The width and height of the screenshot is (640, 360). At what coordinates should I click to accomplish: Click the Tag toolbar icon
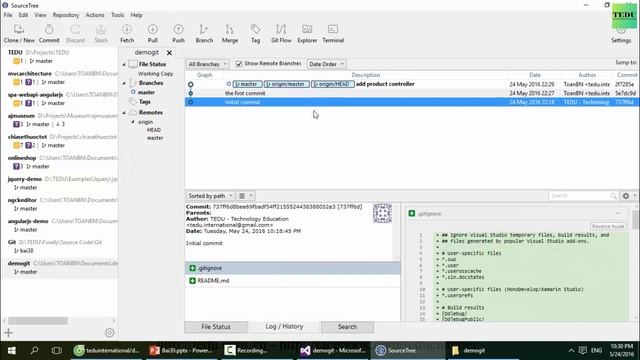(x=256, y=33)
